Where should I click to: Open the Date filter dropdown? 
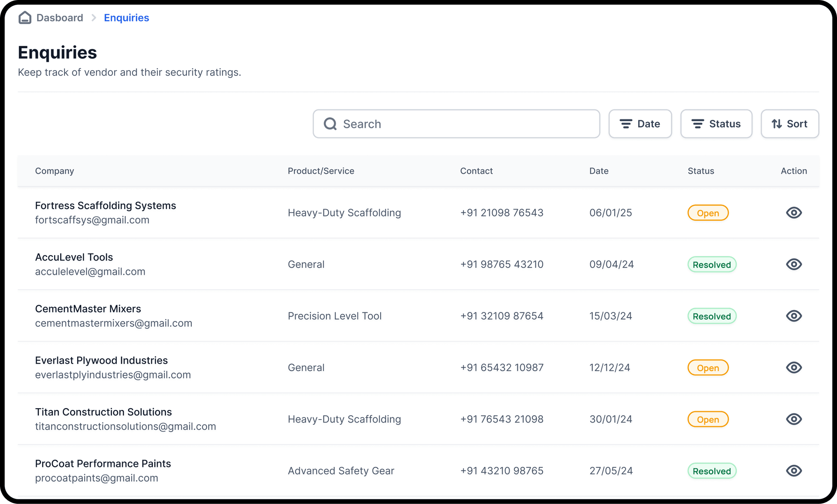pos(640,124)
